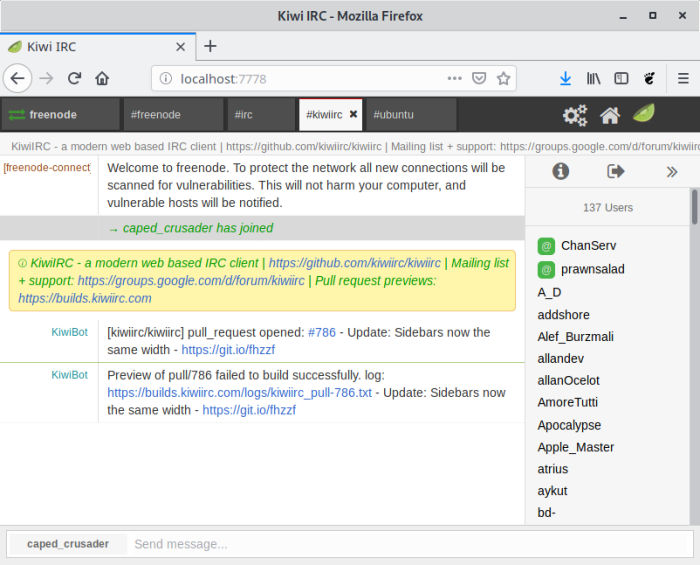The height and width of the screenshot is (565, 700).
Task: Click user list scrollbar thumb
Action: (694, 207)
